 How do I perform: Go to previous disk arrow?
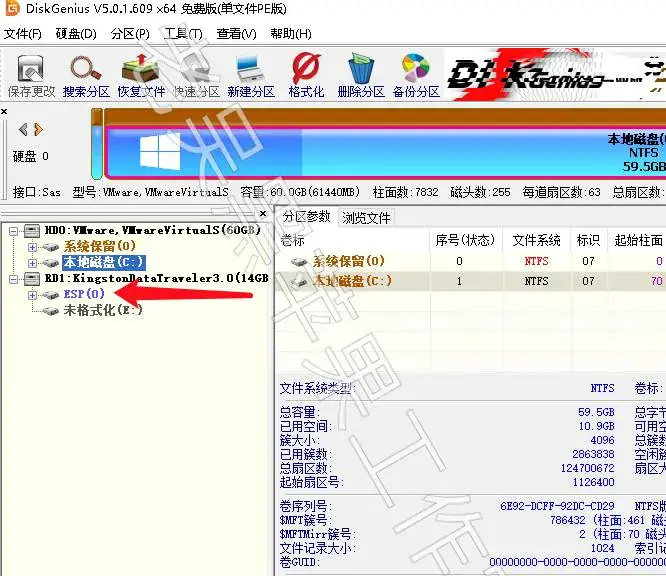tap(23, 129)
